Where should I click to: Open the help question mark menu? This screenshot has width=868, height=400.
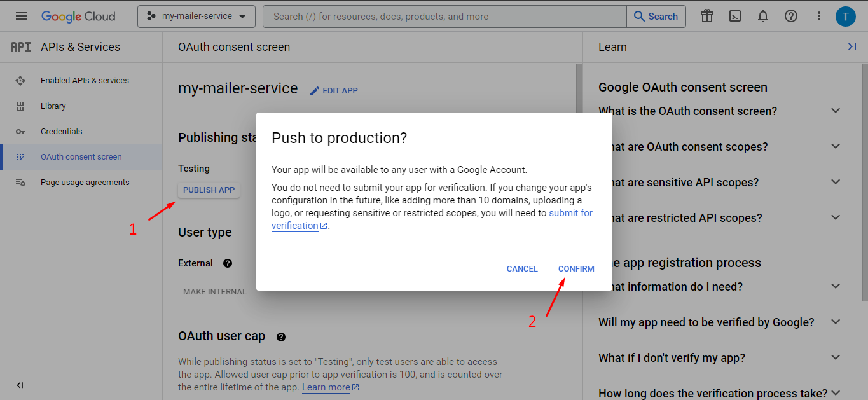coord(790,16)
